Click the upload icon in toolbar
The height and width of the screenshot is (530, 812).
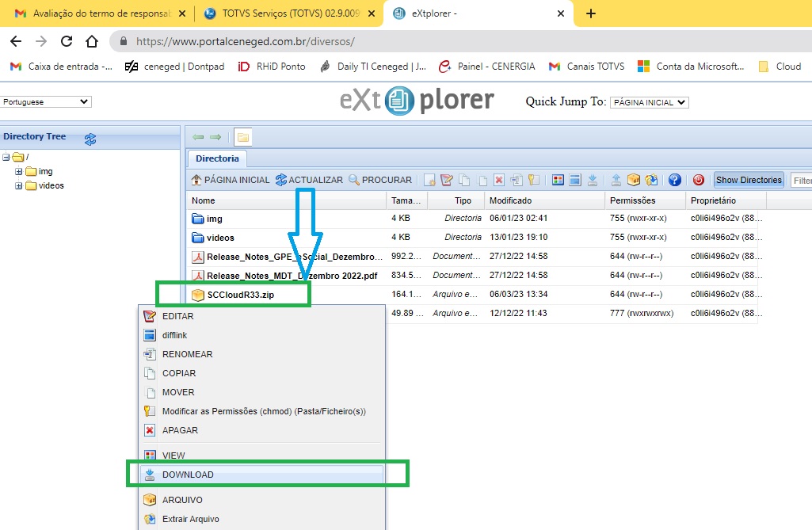coord(616,180)
